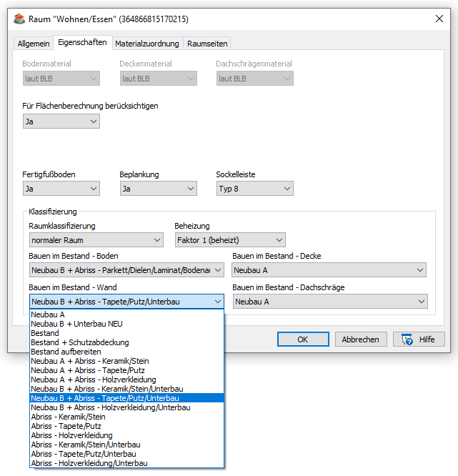Open the Fertigfußboden dropdown
Viewport: 458px width, 476px height.
[x=61, y=189]
